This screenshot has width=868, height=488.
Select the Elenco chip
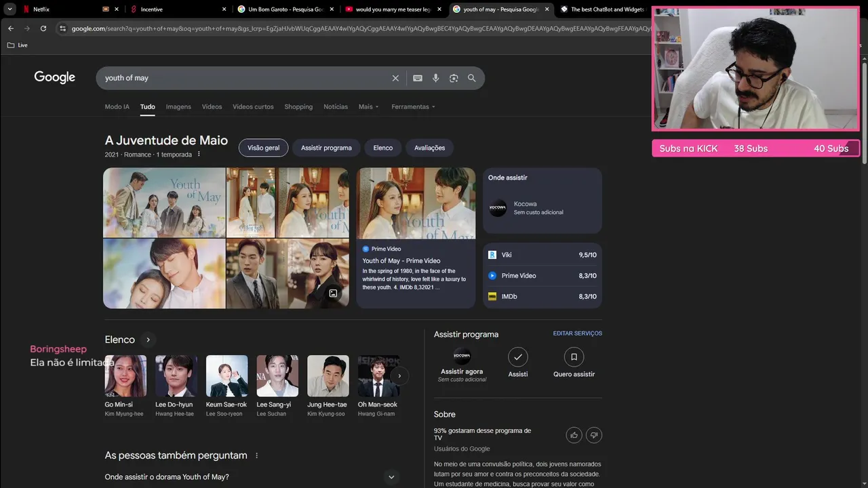[x=382, y=148]
